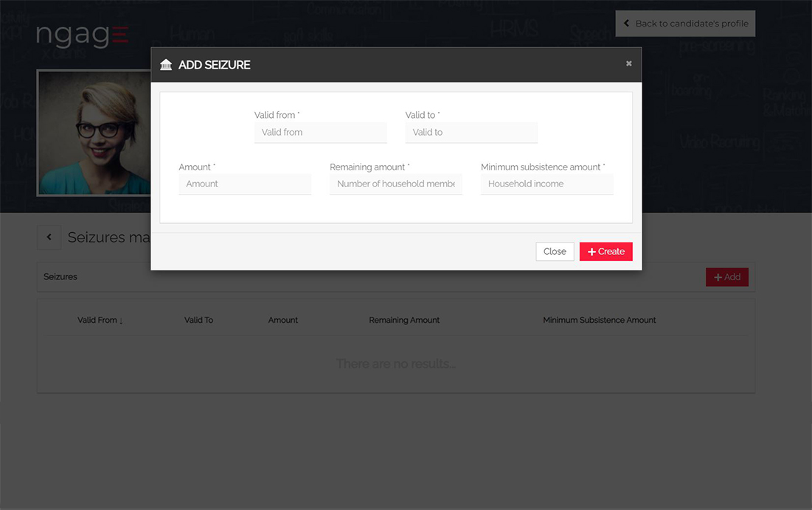The image size is (812, 510).
Task: Click the bank icon in Add Seizure header
Action: pos(166,65)
